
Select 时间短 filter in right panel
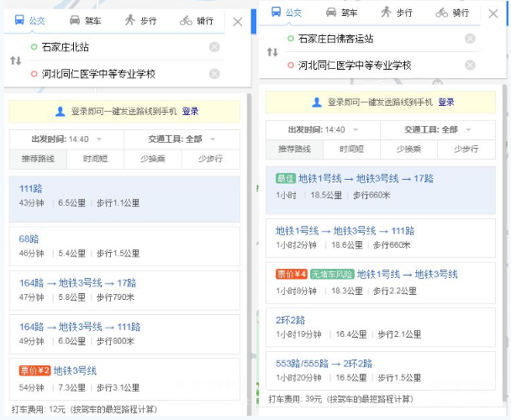[351, 150]
